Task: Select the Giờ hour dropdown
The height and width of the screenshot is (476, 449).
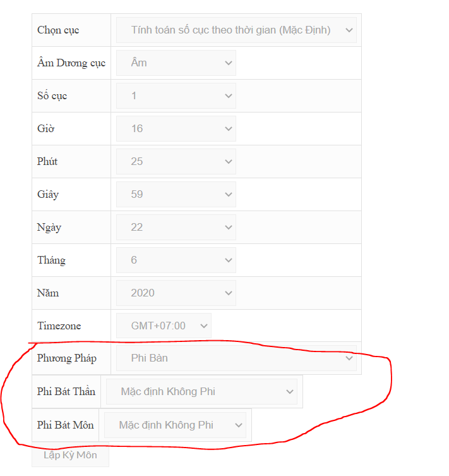Action: click(x=176, y=128)
